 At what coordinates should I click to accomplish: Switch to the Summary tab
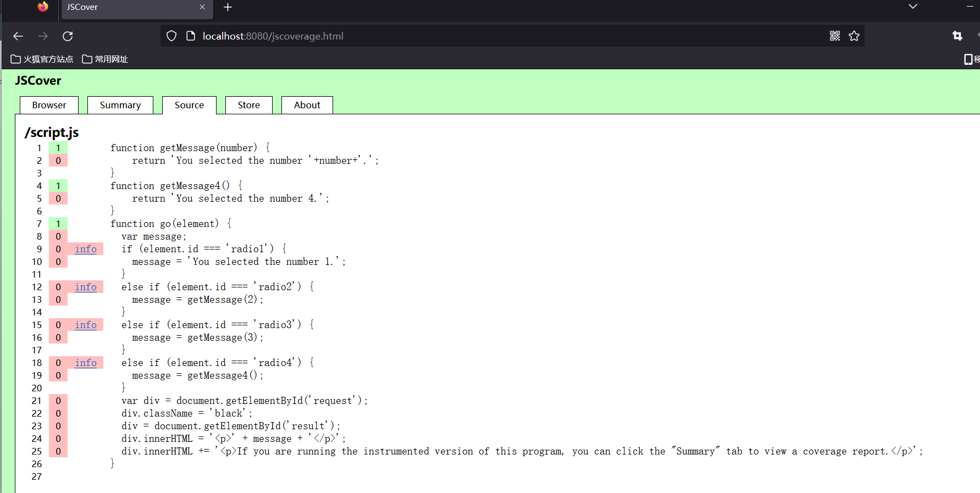[120, 105]
